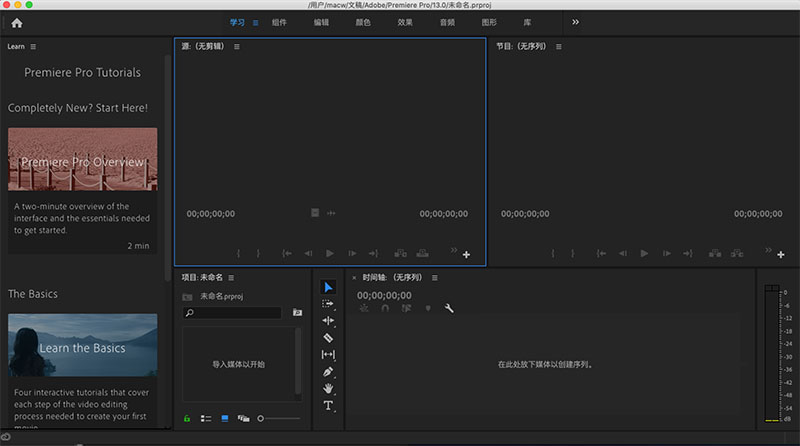Toggle drag video only in Source monitor
Screen dimensions: 800x446
pos(315,213)
